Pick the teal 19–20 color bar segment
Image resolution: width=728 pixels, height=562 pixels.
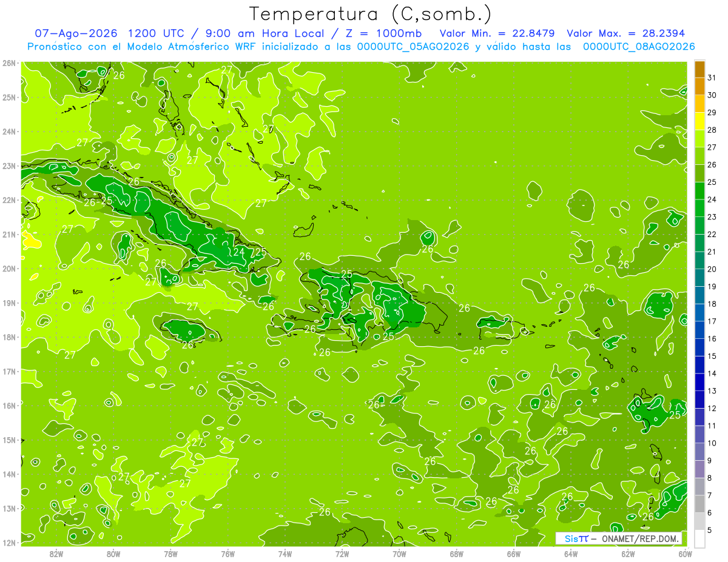tap(699, 278)
